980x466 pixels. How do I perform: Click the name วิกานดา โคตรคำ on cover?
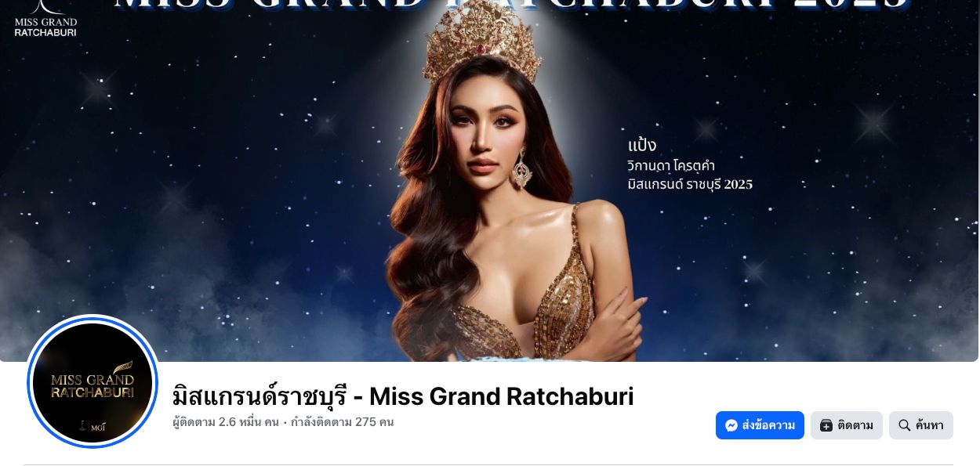point(671,165)
